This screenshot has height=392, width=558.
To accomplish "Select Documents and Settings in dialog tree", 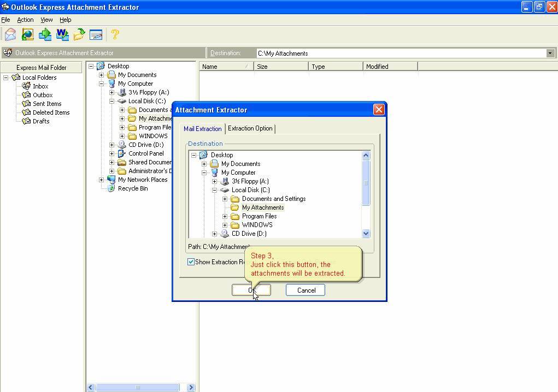I will 274,199.
